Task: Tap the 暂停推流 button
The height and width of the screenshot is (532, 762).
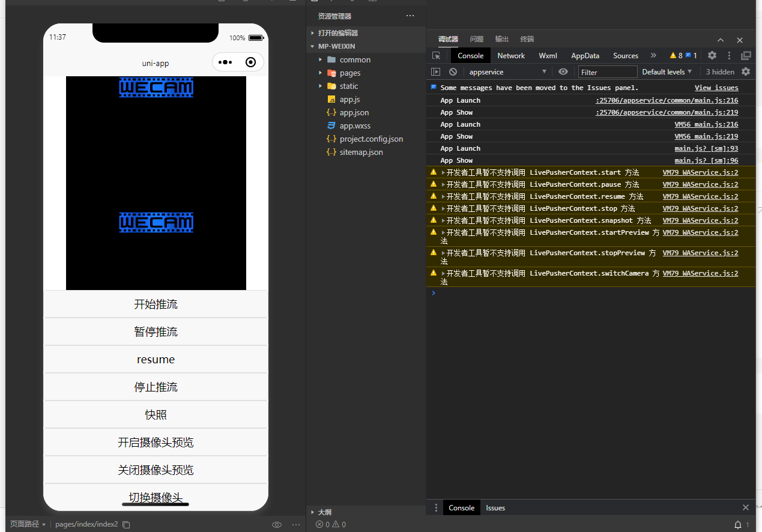Action: tap(156, 331)
